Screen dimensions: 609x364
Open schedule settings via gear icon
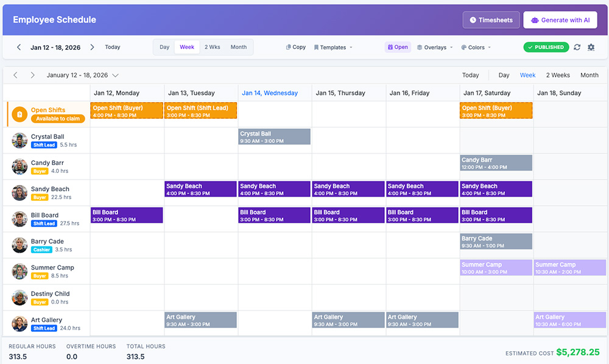click(x=591, y=47)
